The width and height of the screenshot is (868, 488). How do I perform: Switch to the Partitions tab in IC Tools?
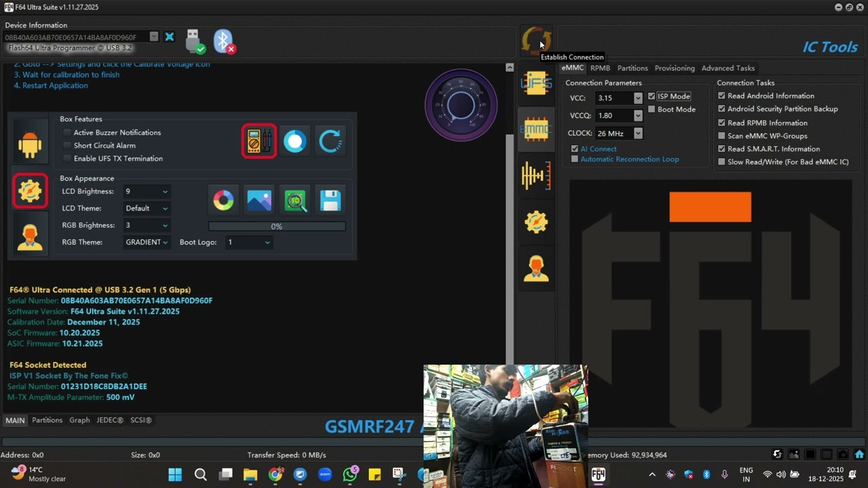632,68
